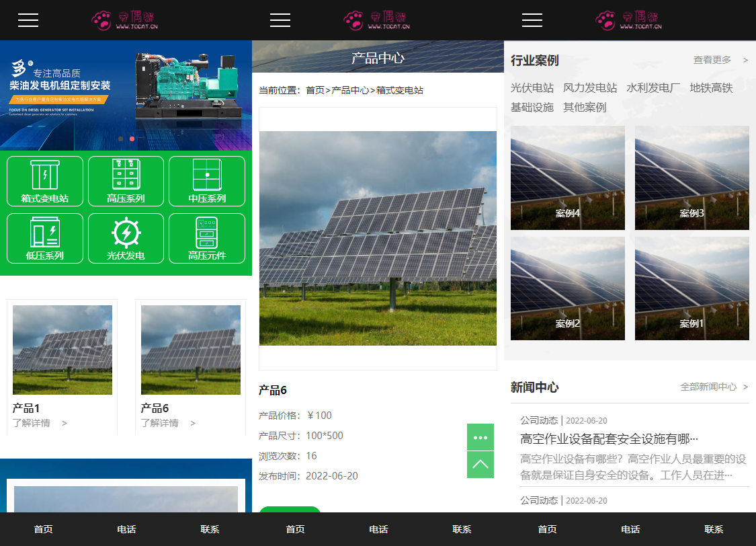Click the diesel generator banner image
This screenshot has height=546, width=756.
coord(126,95)
